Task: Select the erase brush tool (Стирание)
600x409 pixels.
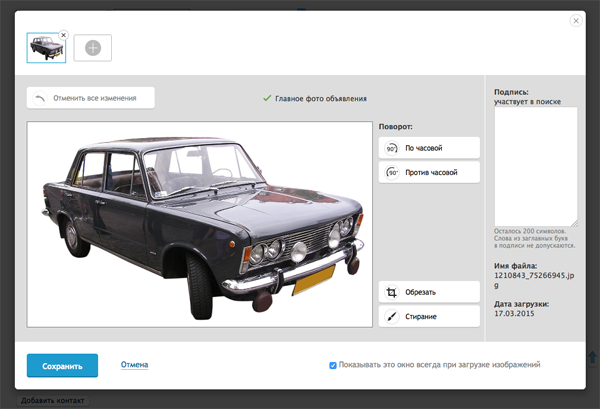Action: click(x=430, y=316)
